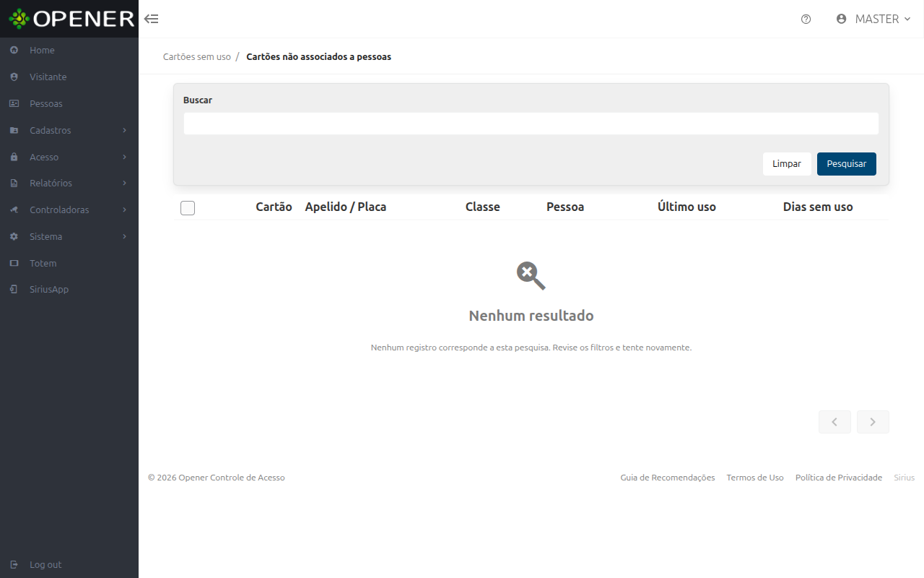Viewport: 924px width, 578px height.
Task: Click the Totem icon in the sidebar
Action: click(14, 263)
